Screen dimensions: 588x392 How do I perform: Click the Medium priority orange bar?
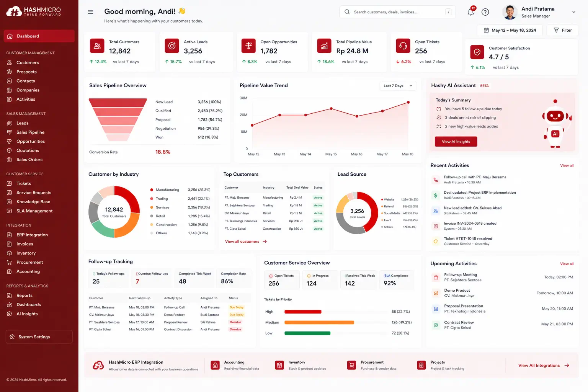(x=319, y=322)
